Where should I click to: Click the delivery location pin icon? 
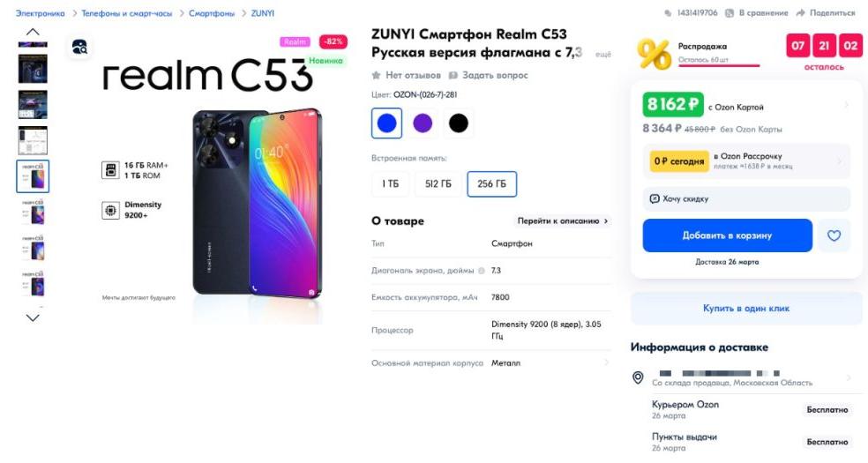(x=638, y=377)
